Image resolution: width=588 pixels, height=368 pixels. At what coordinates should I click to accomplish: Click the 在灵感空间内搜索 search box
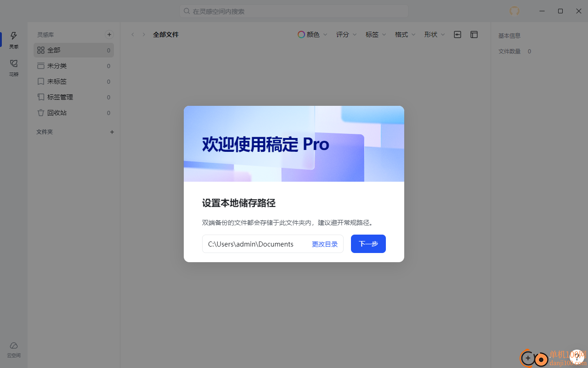[x=294, y=11]
